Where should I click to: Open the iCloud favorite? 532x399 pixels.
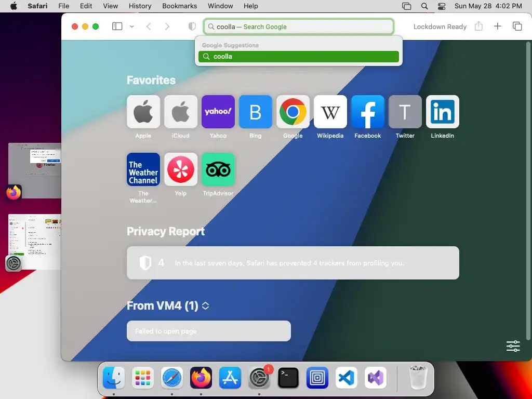coord(180,112)
